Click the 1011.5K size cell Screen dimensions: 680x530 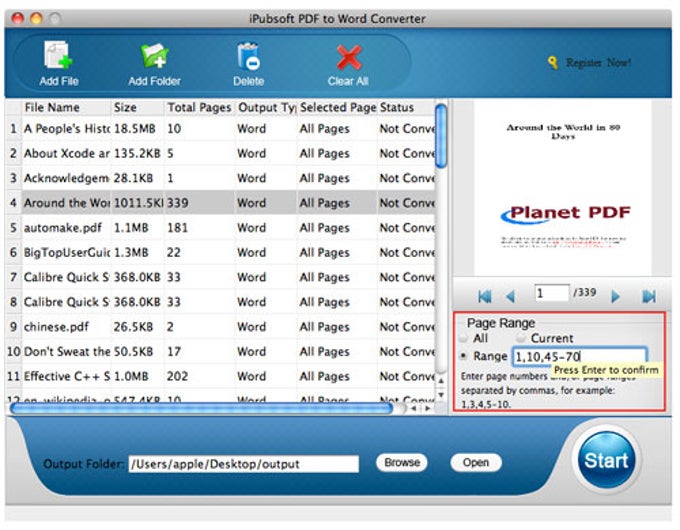click(x=138, y=203)
